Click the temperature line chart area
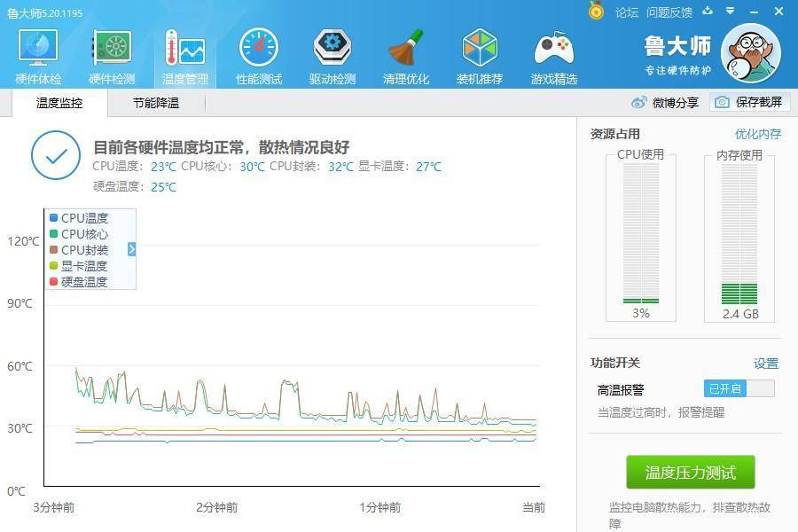Screen dimensions: 798x532 point(292,348)
